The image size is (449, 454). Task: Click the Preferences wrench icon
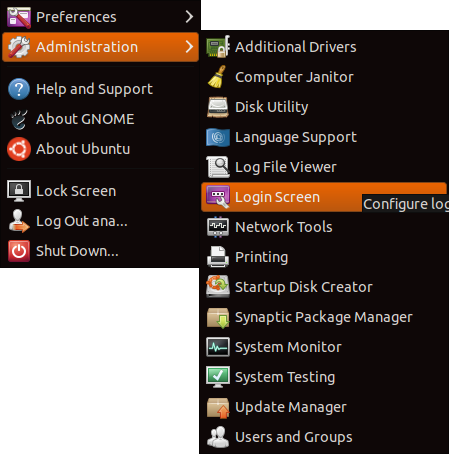click(x=19, y=17)
